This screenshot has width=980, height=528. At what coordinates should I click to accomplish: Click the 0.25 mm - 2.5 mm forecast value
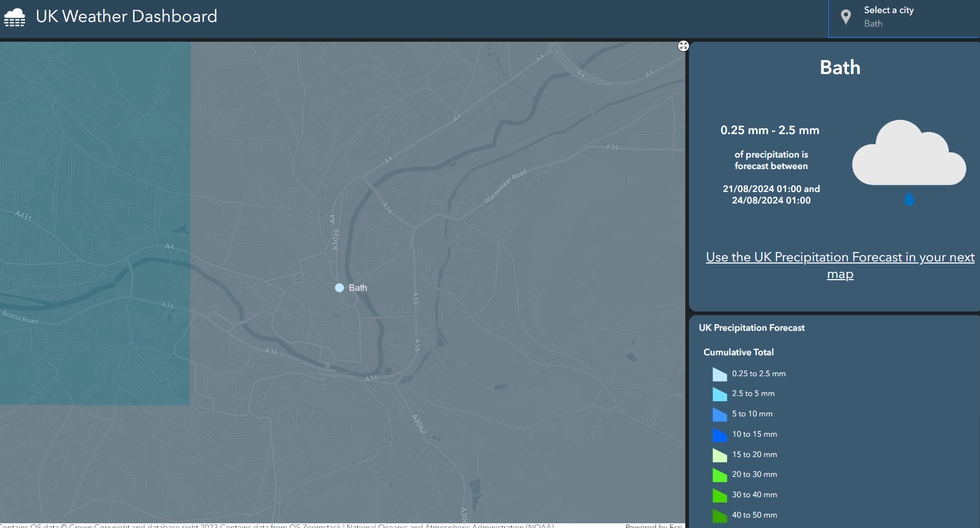point(770,130)
